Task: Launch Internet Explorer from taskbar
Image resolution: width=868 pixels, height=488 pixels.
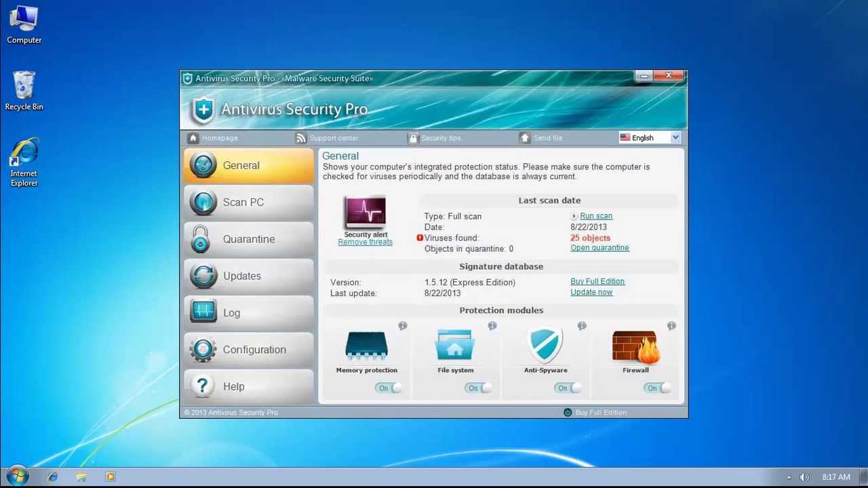Action: click(52, 476)
